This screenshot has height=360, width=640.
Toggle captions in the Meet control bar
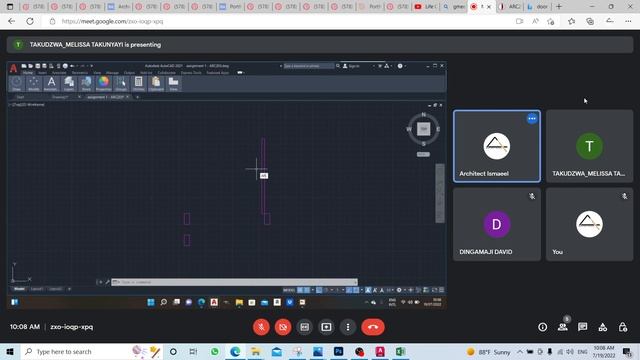point(304,327)
